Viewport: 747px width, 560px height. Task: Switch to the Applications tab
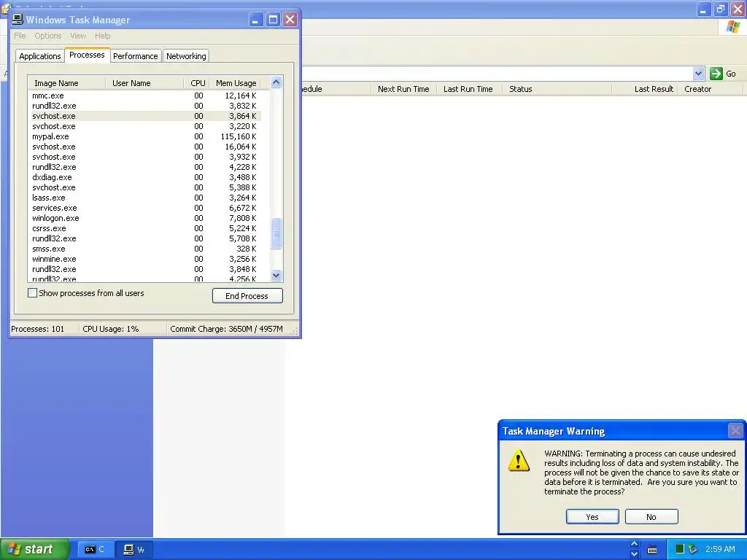pyautogui.click(x=40, y=56)
